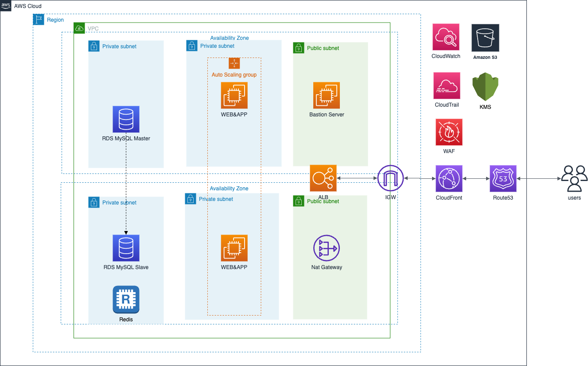Select the lower WEB&APP instance icon
This screenshot has height=366, width=588.
pos(234,248)
